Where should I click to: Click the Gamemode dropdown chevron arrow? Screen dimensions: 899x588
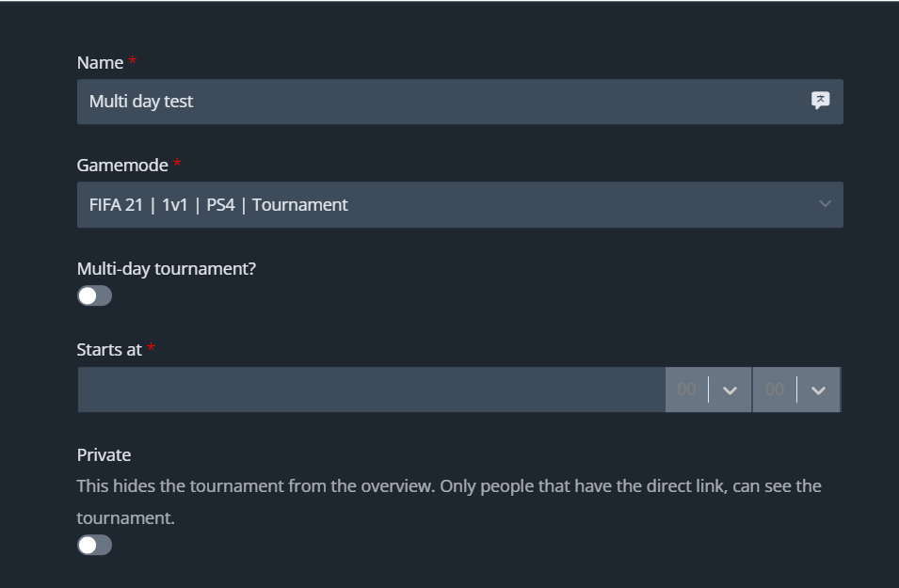(825, 204)
